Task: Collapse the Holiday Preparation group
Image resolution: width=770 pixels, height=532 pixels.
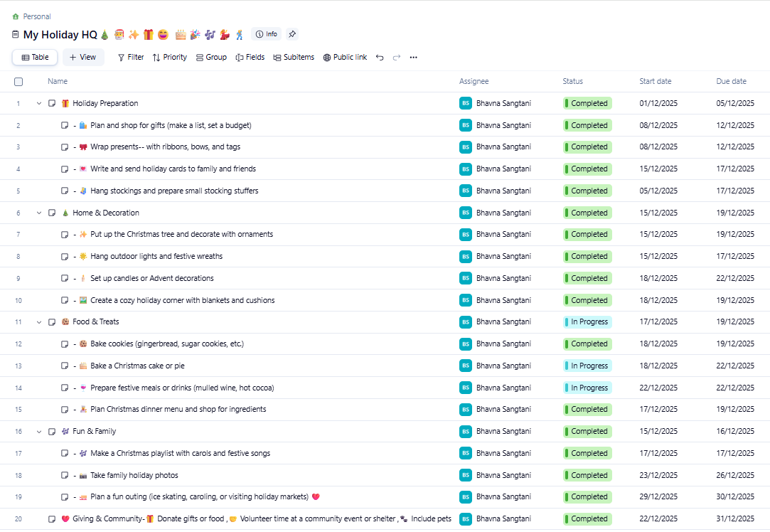Action: (39, 103)
